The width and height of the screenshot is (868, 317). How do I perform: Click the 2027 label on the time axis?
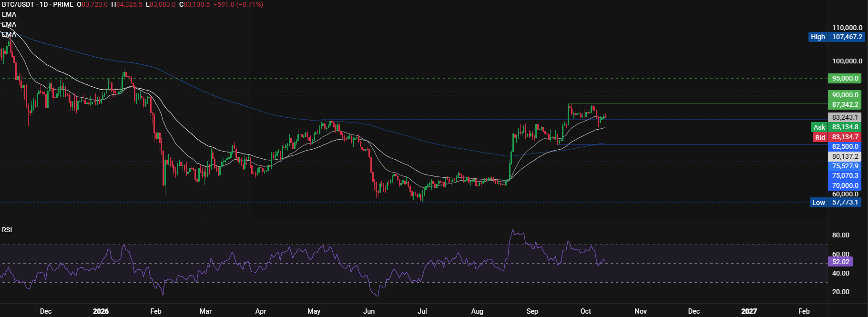tap(749, 311)
